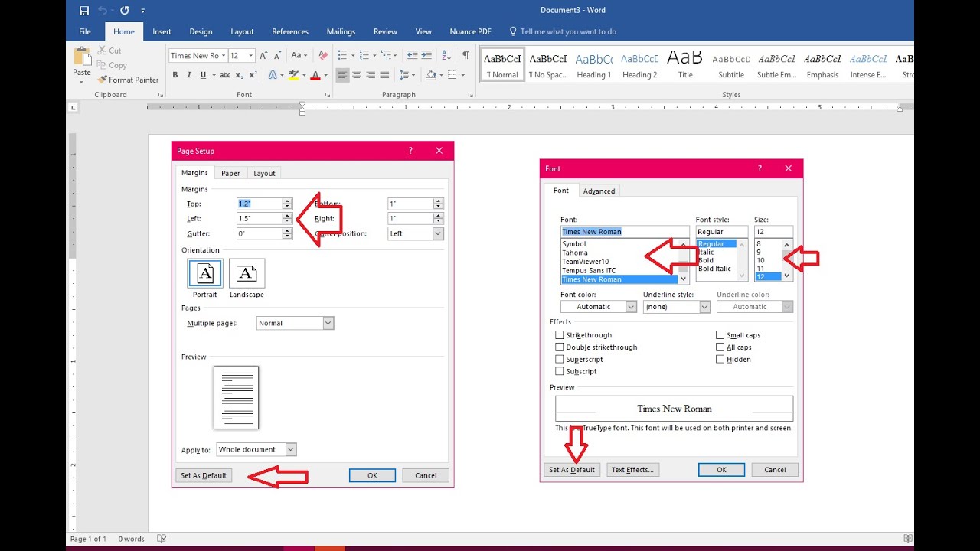Click OK in the Page Setup dialog
Screen dimensions: 980x551
(372, 475)
